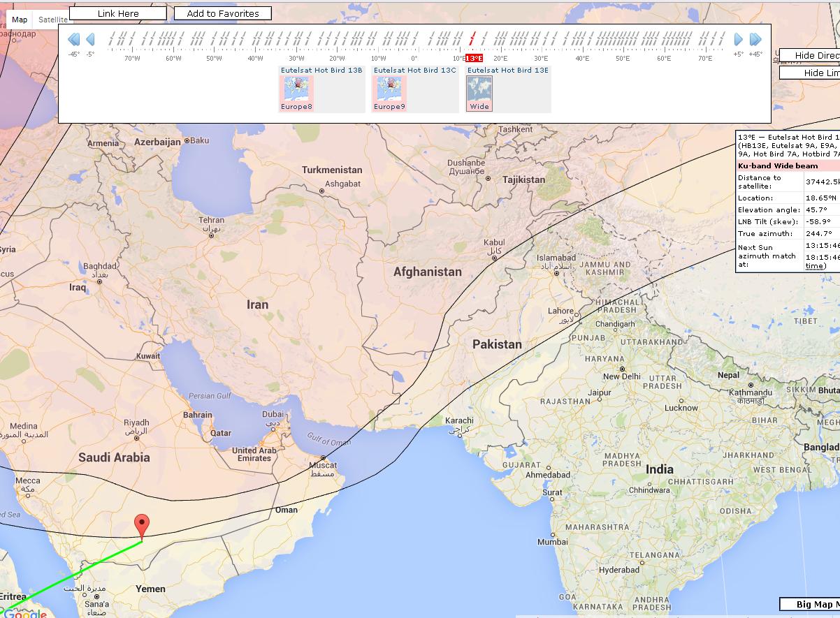Shift satellite timeline 5 degrees east

click(739, 39)
